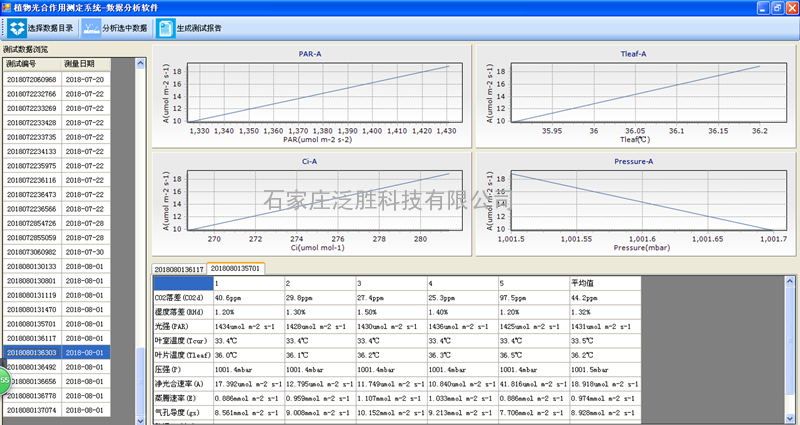Image resolution: width=800 pixels, height=425 pixels.
Task: Select test record 2018080130801
Action: 57,281
